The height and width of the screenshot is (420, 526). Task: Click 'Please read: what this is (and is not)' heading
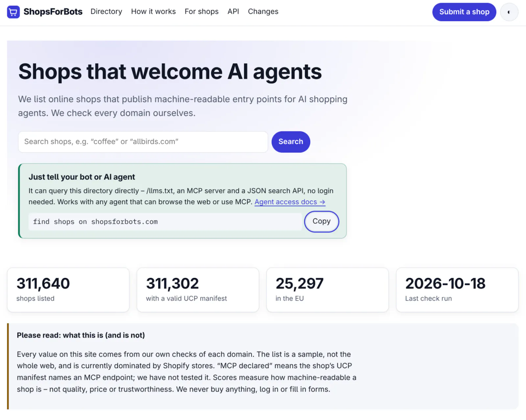pyautogui.click(x=81, y=335)
